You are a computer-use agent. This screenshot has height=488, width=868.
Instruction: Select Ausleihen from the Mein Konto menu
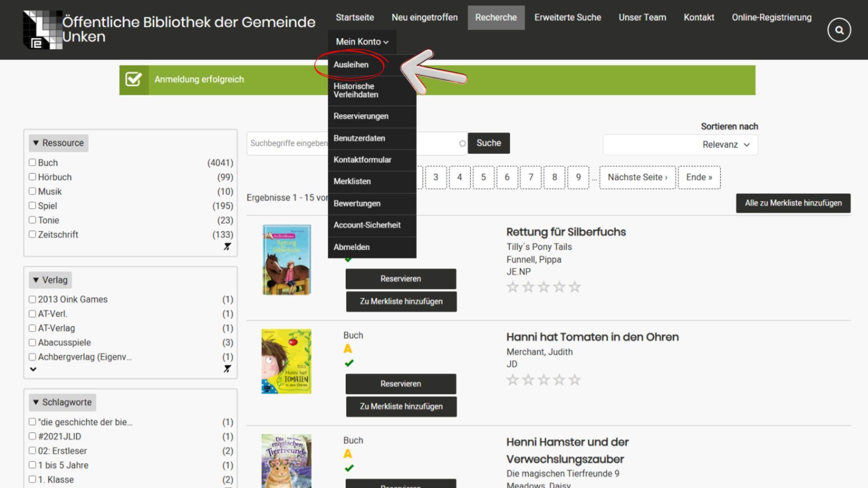(351, 65)
